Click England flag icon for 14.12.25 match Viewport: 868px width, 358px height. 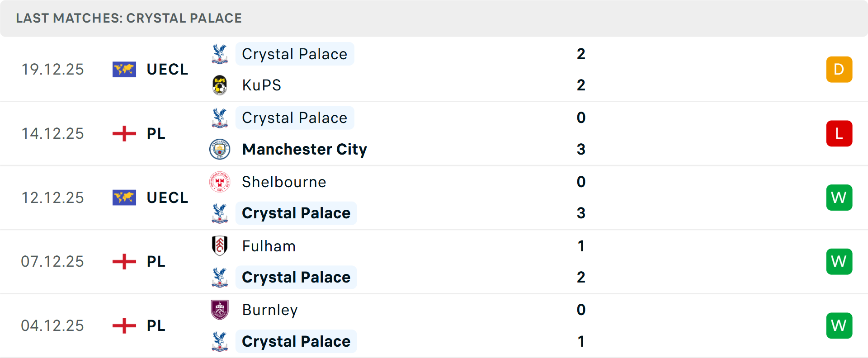tap(124, 134)
